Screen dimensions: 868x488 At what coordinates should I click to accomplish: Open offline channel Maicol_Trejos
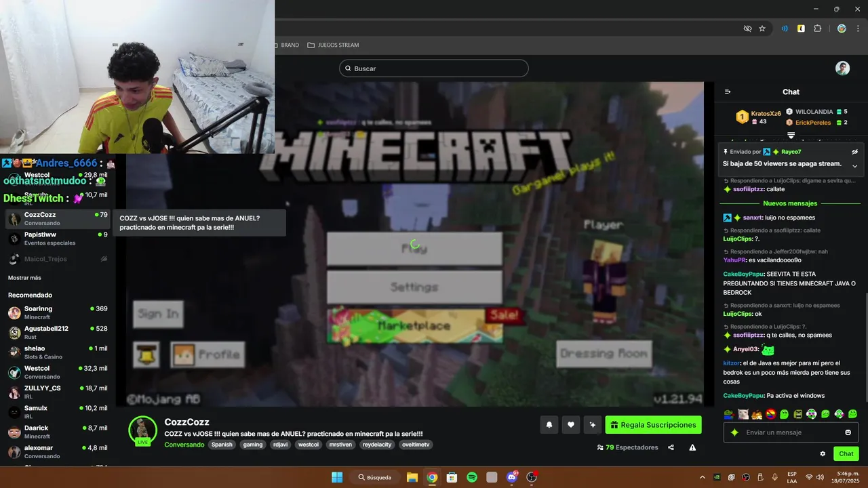click(x=58, y=259)
